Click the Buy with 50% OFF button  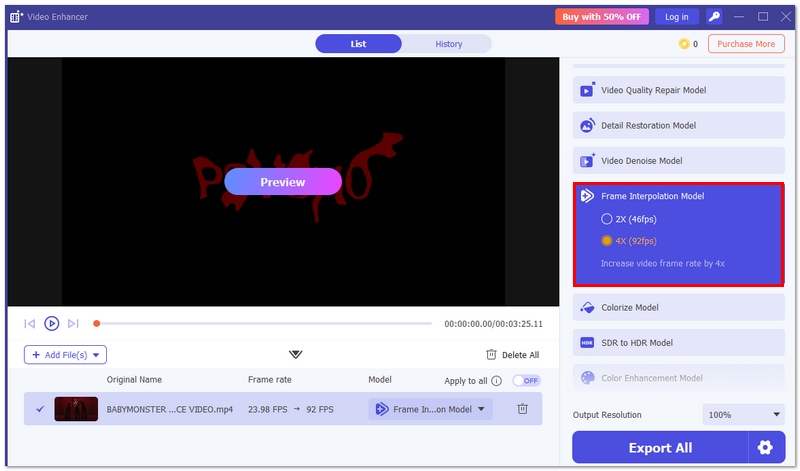pyautogui.click(x=602, y=17)
